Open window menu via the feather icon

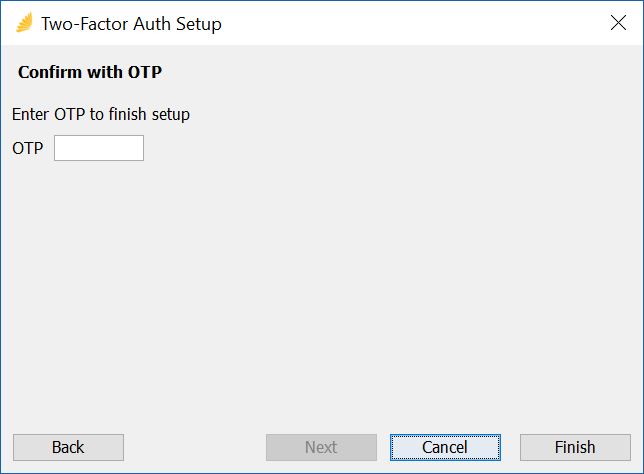click(x=24, y=23)
